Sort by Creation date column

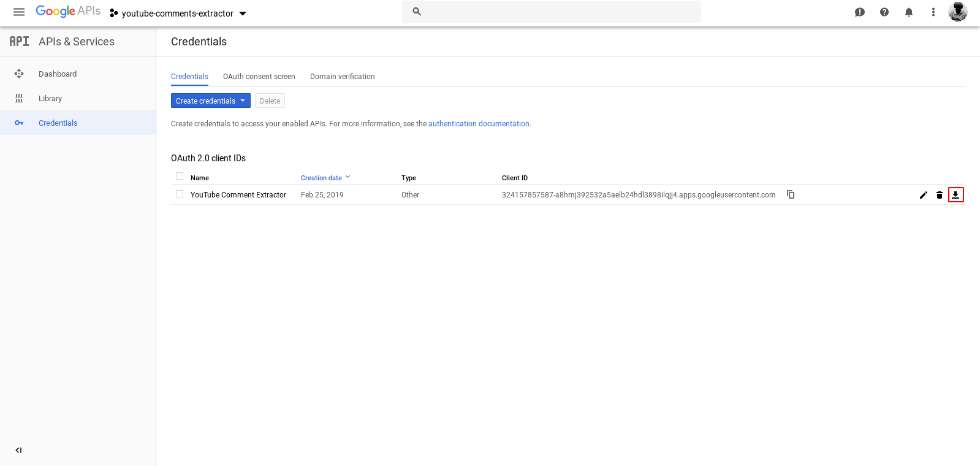(321, 178)
